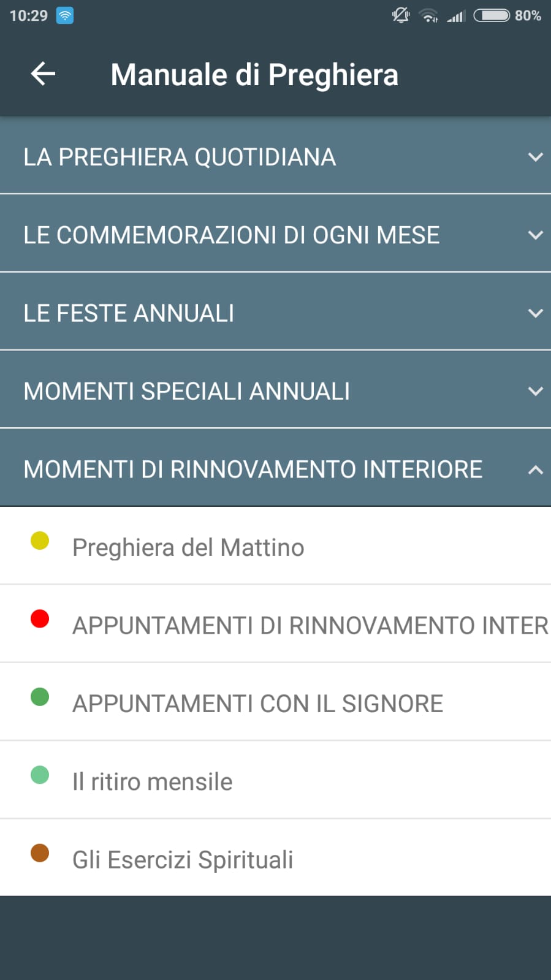The height and width of the screenshot is (980, 551).
Task: Expand LA PREGHIERA QUOTIDIANA chevron
Action: [535, 157]
